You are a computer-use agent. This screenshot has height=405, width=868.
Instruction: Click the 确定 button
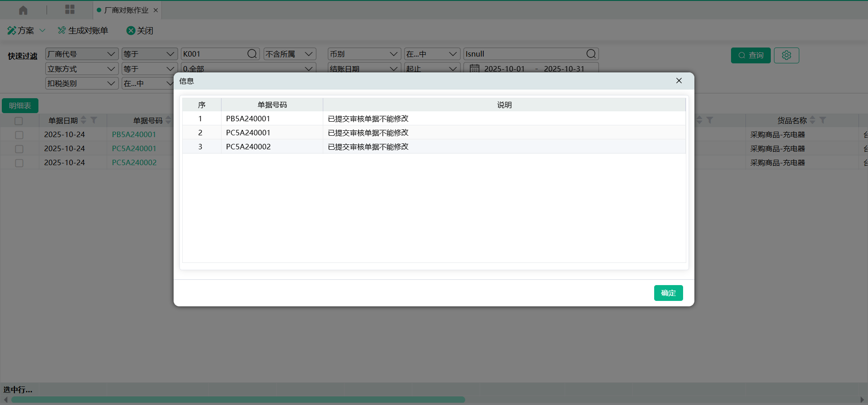(x=668, y=293)
